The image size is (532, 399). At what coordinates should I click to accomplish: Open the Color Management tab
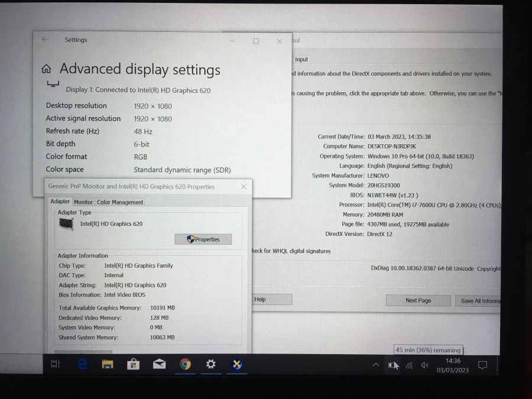coord(120,202)
